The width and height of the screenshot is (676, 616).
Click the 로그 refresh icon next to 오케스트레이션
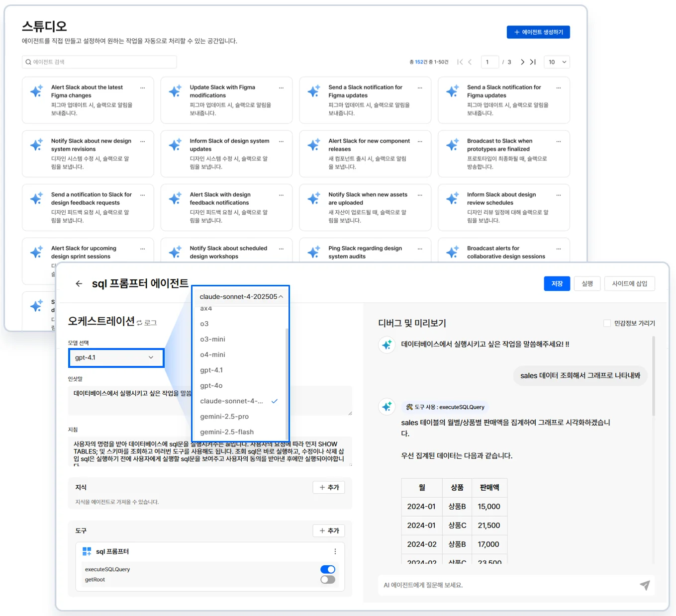tap(140, 323)
